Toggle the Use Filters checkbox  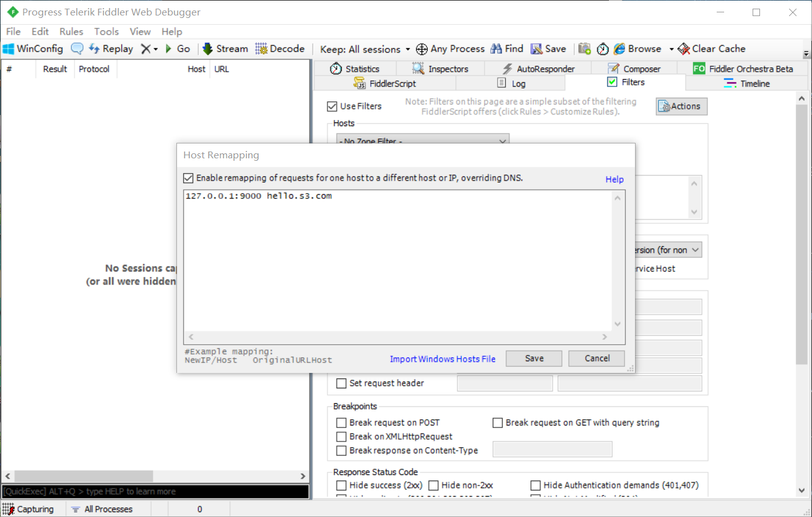332,106
